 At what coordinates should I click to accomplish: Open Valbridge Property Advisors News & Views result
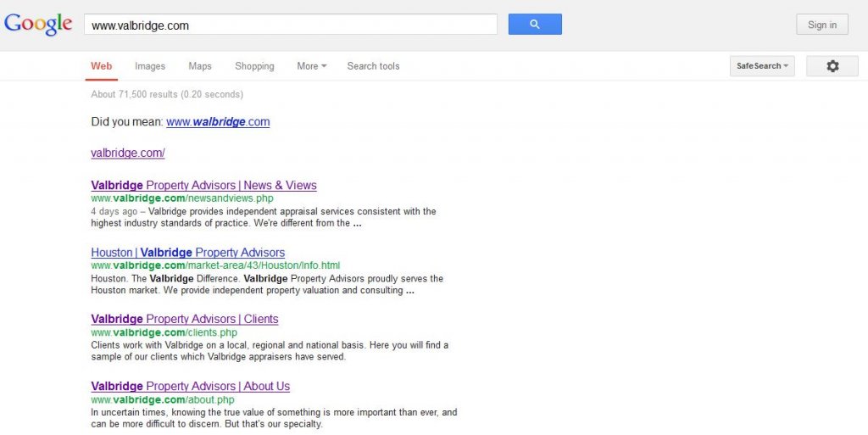[x=203, y=186]
